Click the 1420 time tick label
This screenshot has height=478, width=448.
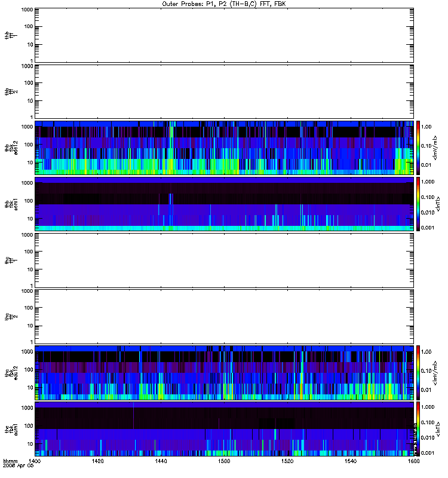[x=97, y=461]
